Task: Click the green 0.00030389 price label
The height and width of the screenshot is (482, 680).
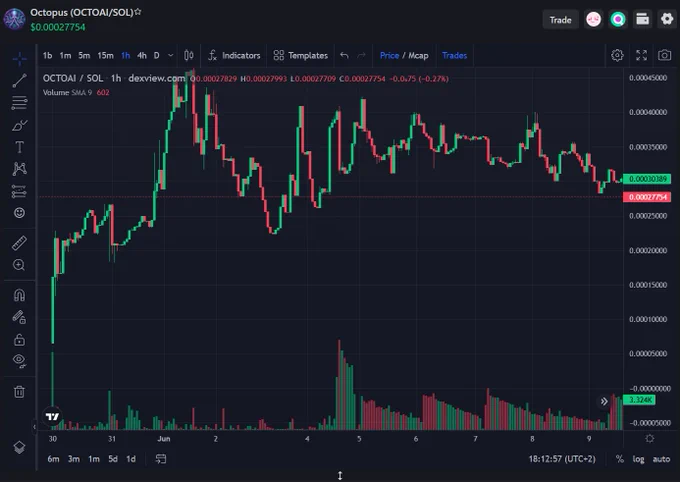Action: point(647,179)
